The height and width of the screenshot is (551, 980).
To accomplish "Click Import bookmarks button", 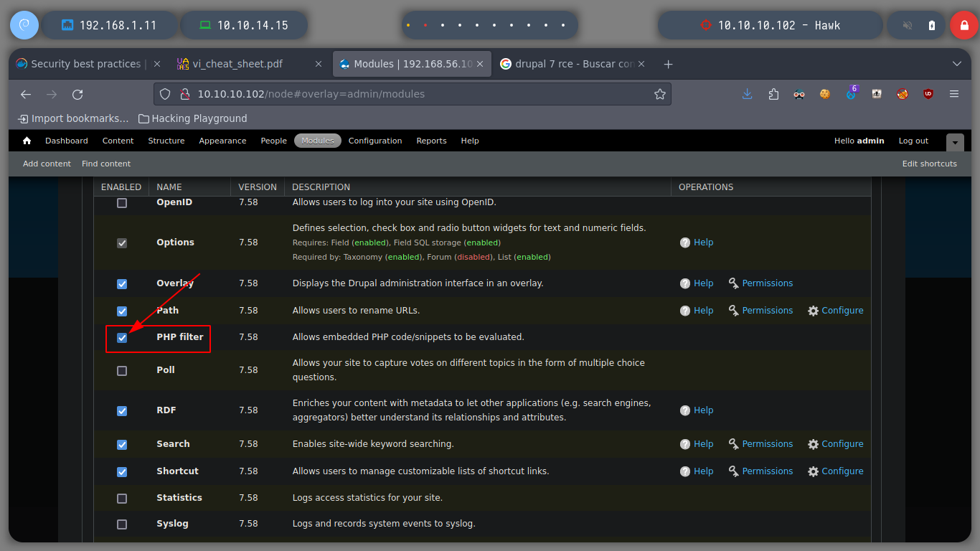I will tap(73, 118).
